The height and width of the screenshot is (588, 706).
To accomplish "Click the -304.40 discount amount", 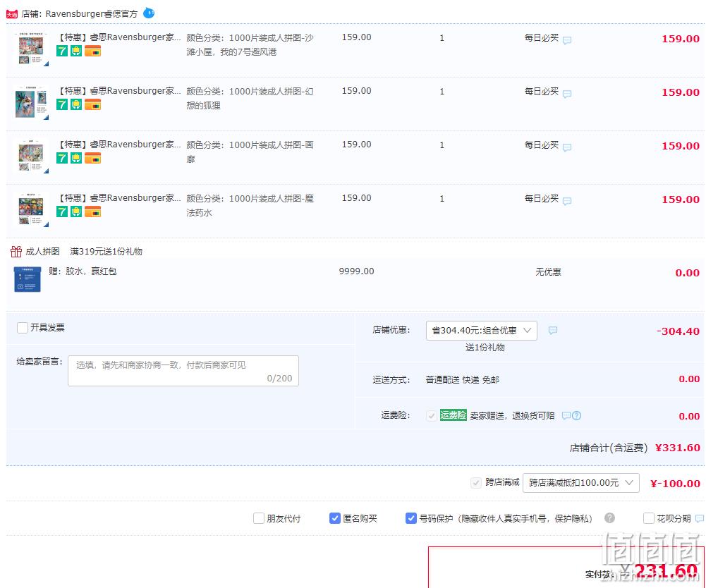I will 678,332.
